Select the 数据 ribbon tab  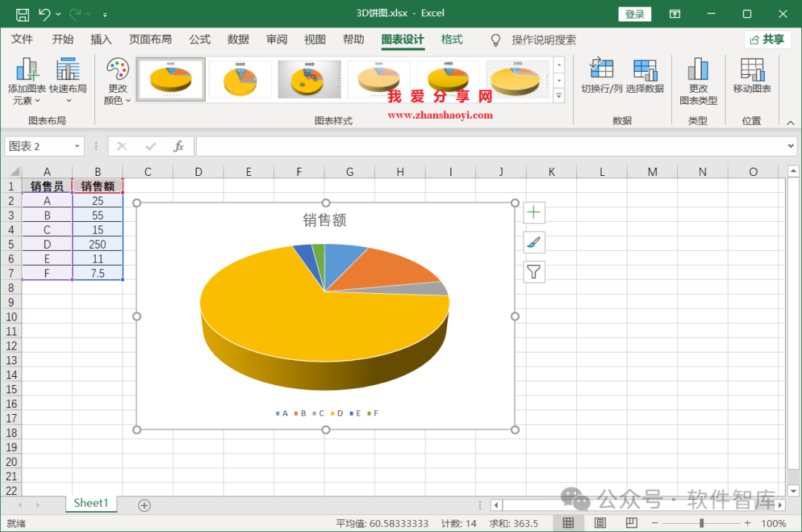click(x=238, y=40)
